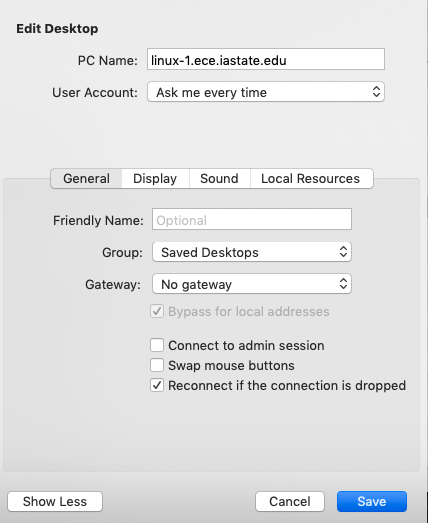This screenshot has width=428, height=523.
Task: Click the Group field's up-down chevron arrows
Action: click(343, 252)
